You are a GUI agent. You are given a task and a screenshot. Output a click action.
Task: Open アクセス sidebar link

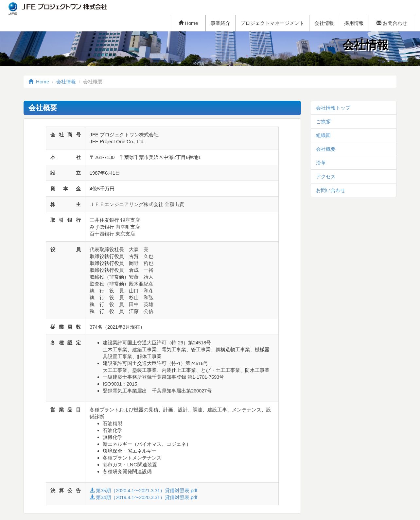[354, 177]
